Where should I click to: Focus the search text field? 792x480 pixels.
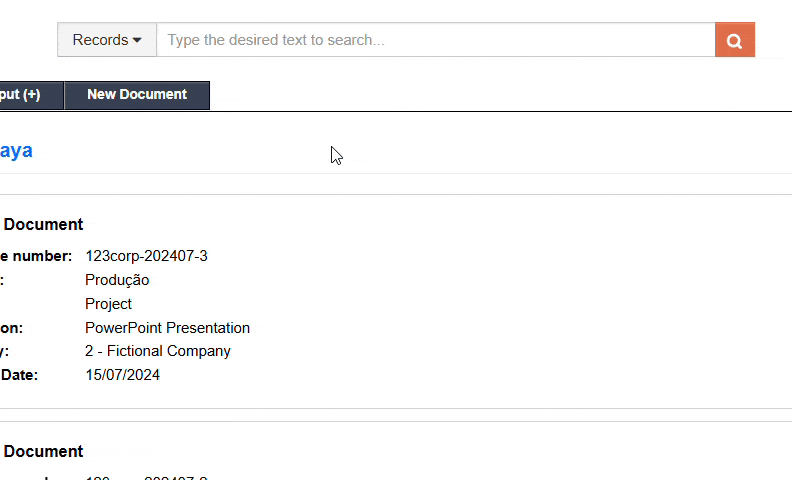click(x=435, y=40)
